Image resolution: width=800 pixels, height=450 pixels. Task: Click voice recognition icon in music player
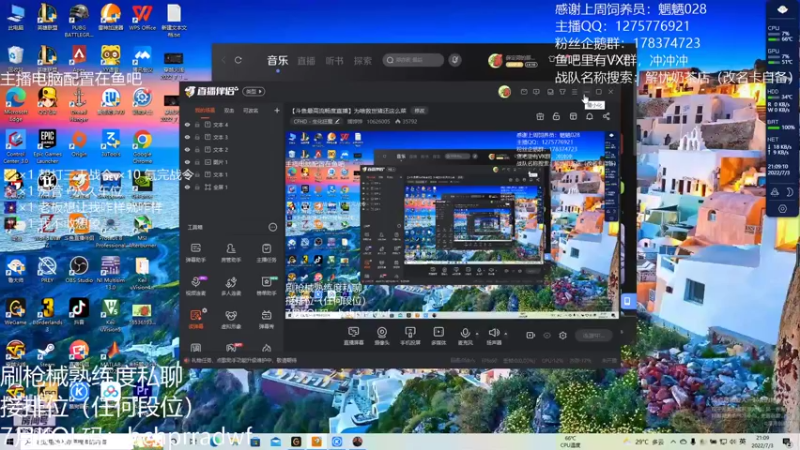pyautogui.click(x=455, y=60)
